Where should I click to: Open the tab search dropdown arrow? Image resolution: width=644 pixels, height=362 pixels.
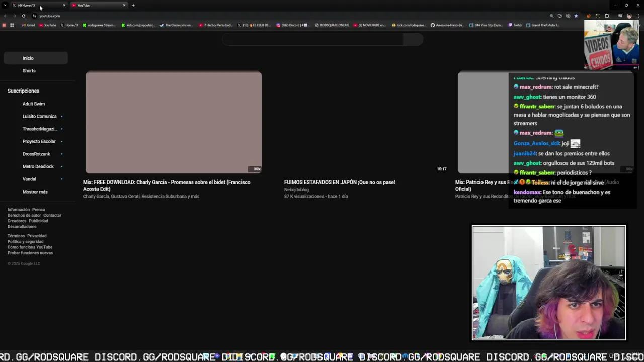(x=5, y=5)
